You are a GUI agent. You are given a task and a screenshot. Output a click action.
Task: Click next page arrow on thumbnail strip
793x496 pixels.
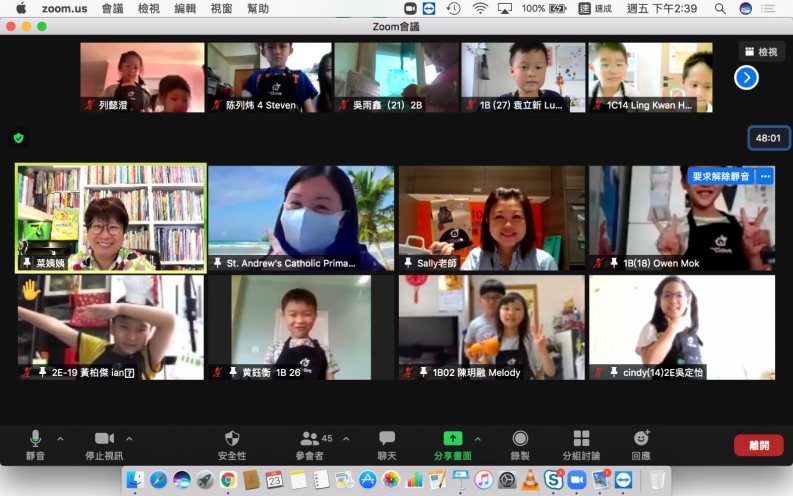pos(746,77)
